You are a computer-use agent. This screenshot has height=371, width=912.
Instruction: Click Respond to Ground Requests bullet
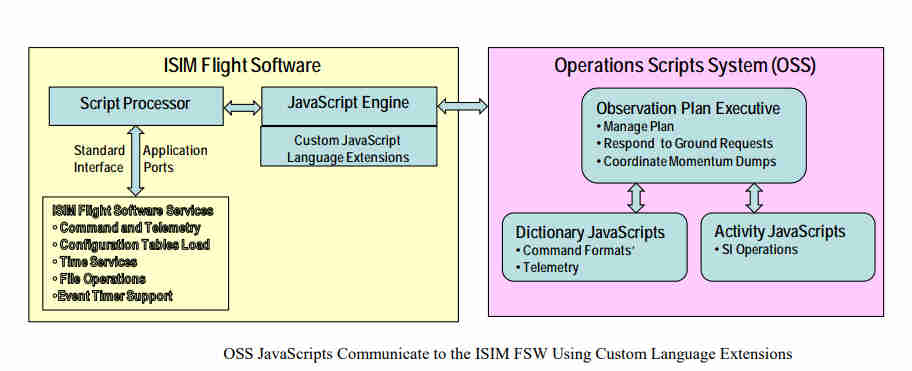[x=685, y=143]
